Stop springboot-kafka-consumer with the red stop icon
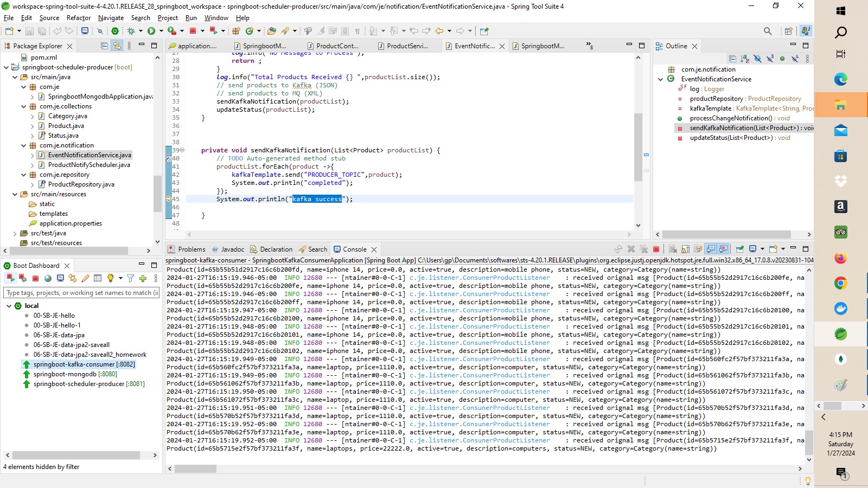The height and width of the screenshot is (488, 868). click(35, 278)
